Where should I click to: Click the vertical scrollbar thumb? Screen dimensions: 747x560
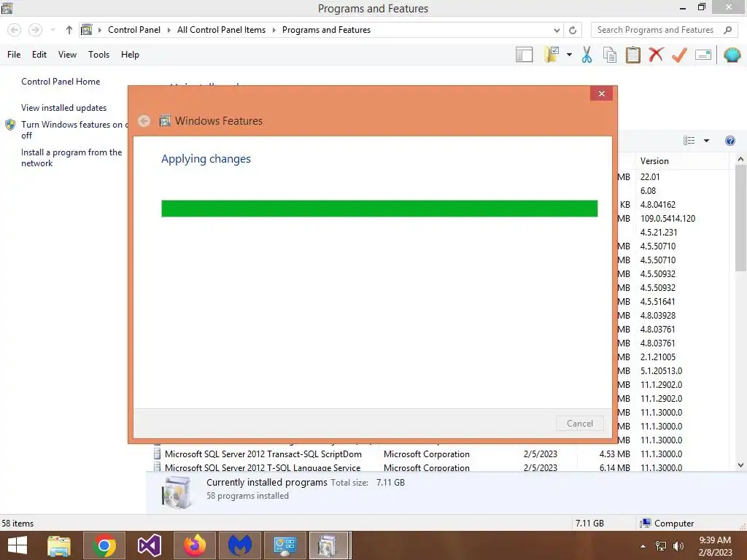pyautogui.click(x=740, y=218)
